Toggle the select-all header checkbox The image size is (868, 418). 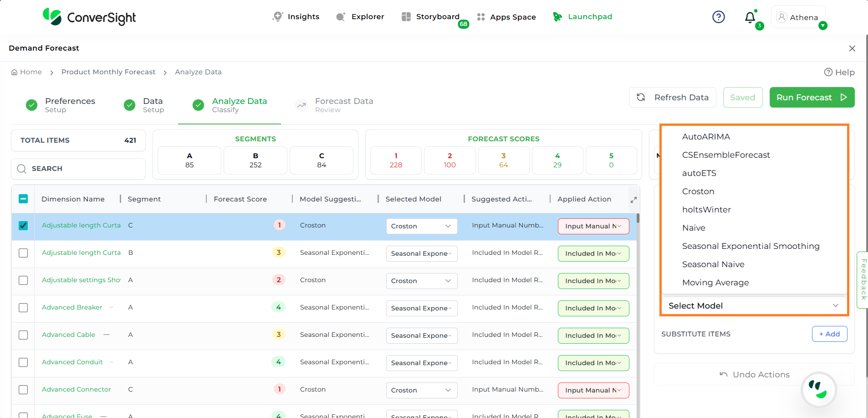(23, 199)
